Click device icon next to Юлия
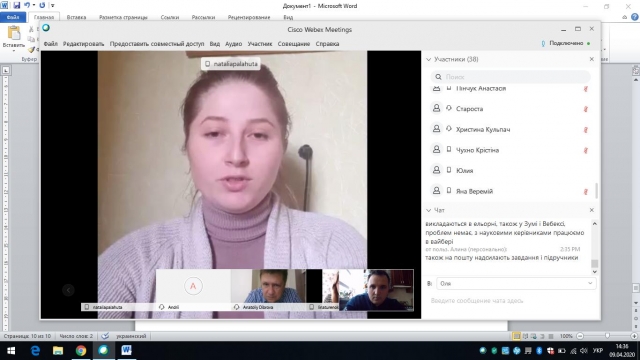The height and width of the screenshot is (360, 640). pos(449,170)
